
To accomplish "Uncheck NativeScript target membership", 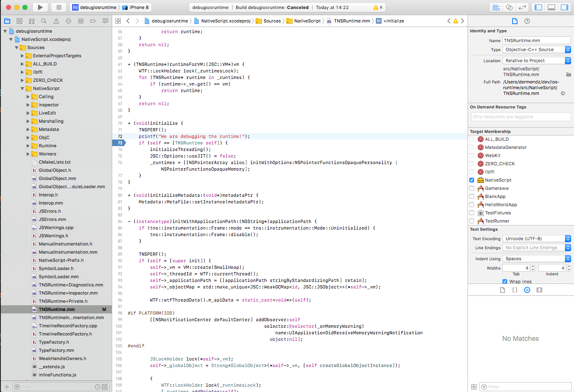I will click(472, 180).
